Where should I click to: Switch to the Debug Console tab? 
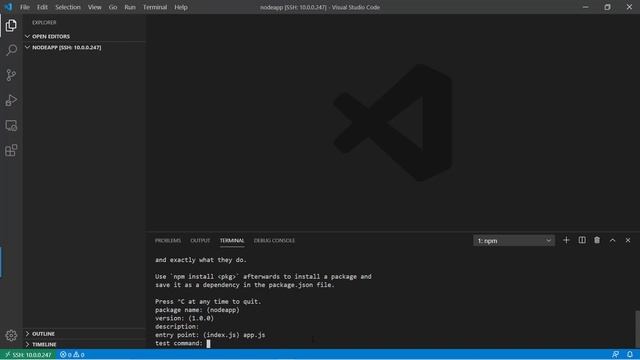click(x=274, y=241)
